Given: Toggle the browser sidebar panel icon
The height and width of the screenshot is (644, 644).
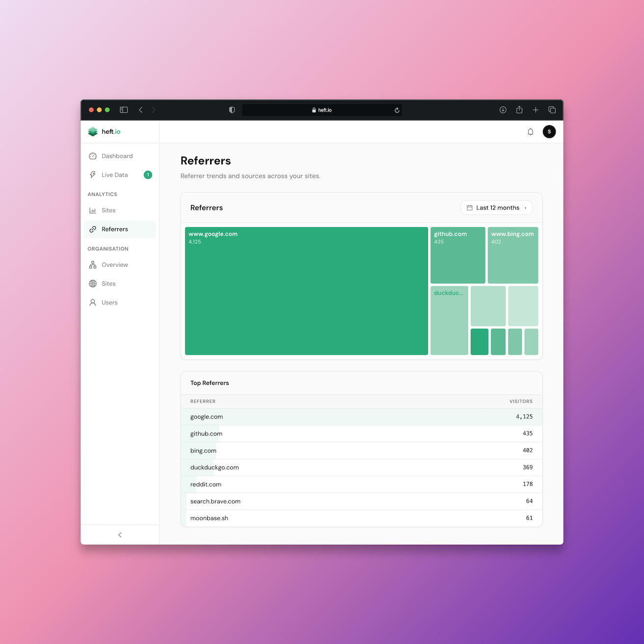Looking at the screenshot, I should coord(124,109).
